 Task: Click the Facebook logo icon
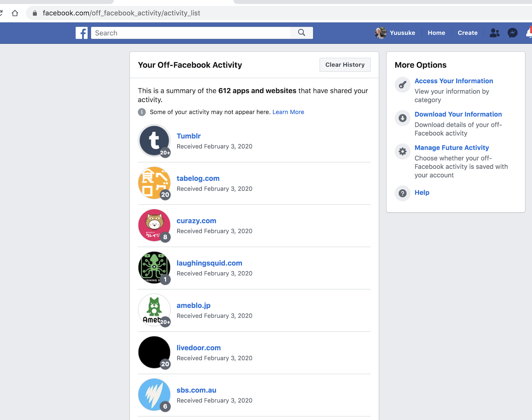click(81, 33)
